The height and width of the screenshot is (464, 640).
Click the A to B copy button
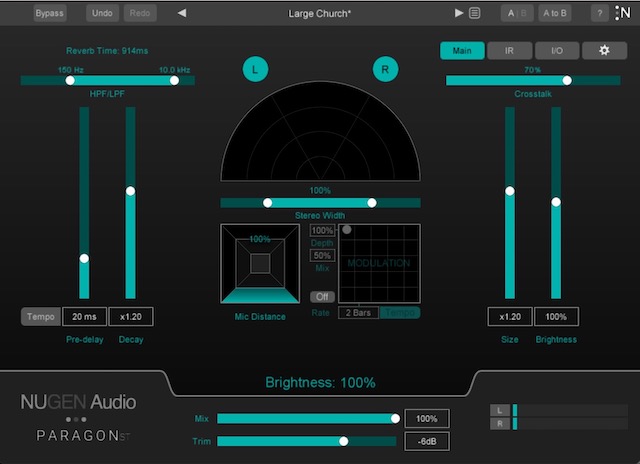[554, 14]
